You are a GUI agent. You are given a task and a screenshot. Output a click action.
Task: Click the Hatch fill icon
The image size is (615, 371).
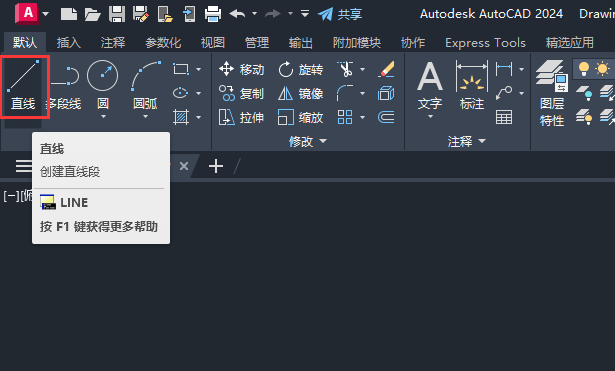click(181, 117)
